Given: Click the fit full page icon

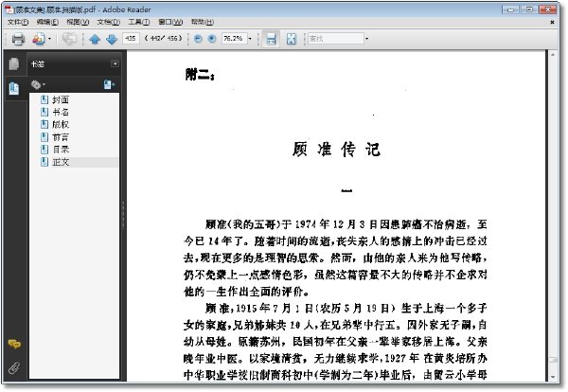Looking at the screenshot, I should click(x=292, y=39).
